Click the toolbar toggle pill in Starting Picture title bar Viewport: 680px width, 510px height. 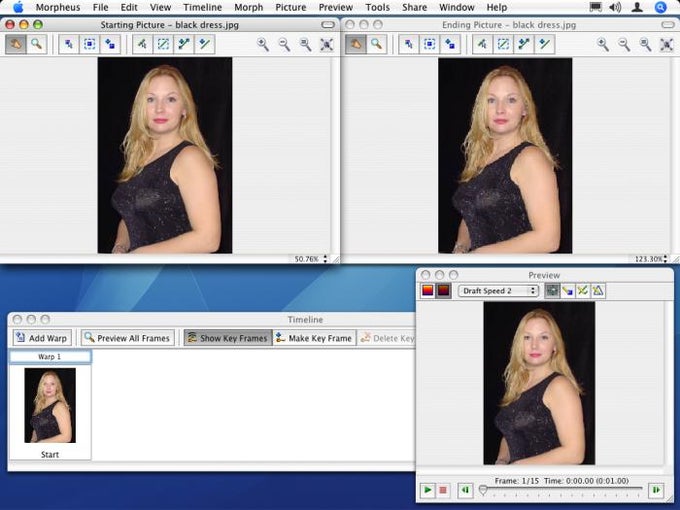tap(328, 25)
